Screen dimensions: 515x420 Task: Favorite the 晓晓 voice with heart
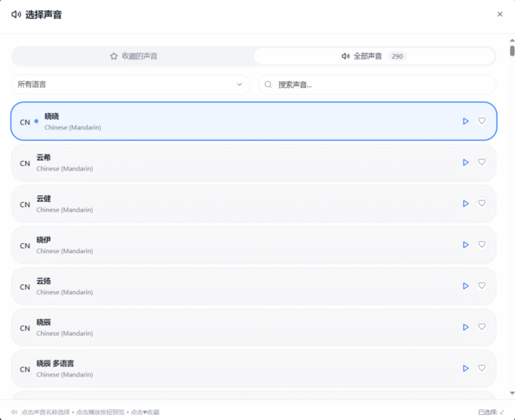point(482,121)
